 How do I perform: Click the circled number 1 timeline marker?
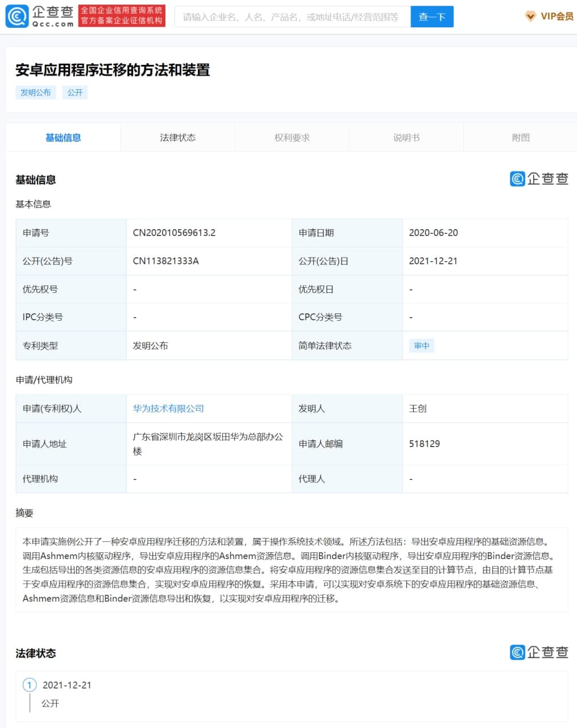(x=29, y=685)
